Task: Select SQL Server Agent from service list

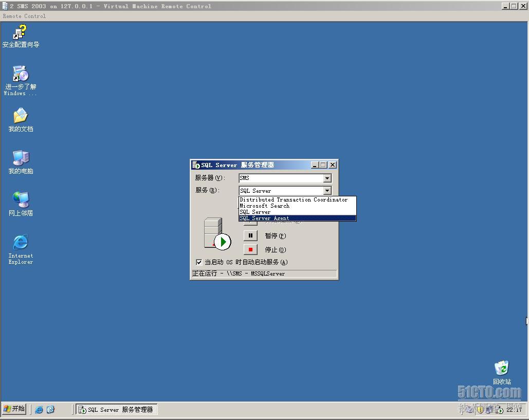Action: point(297,218)
